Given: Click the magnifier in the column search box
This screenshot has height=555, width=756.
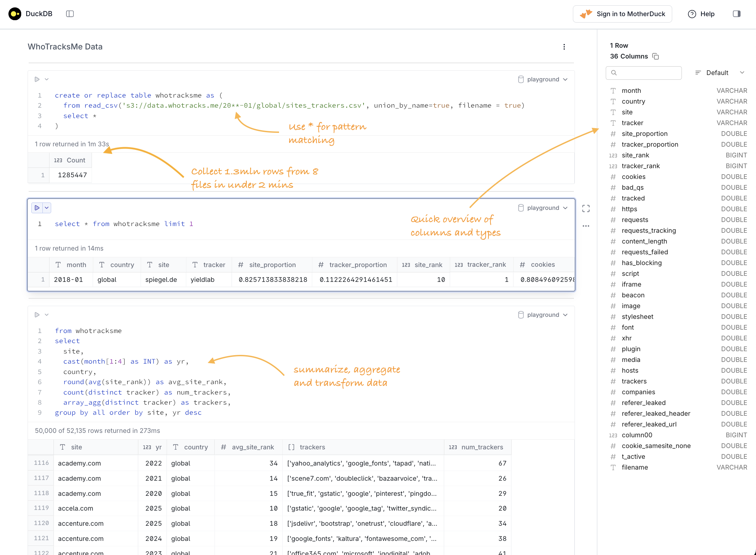Looking at the screenshot, I should [615, 73].
